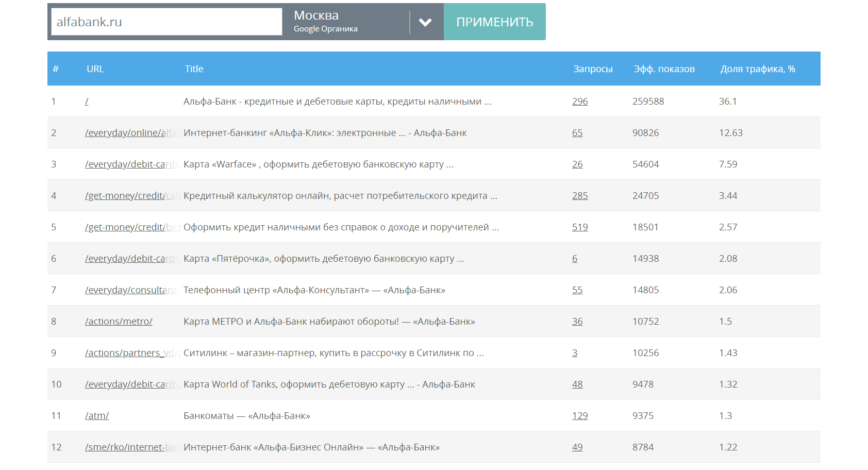Select traffic share value 7.59
Screen dimensions: 868x470
click(x=728, y=164)
